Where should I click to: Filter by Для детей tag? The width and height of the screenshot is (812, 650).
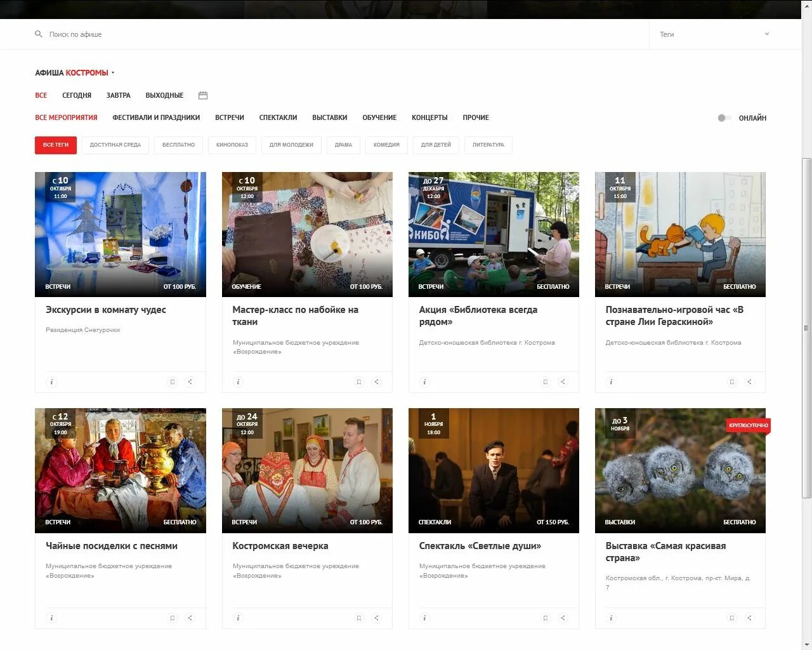coord(436,145)
